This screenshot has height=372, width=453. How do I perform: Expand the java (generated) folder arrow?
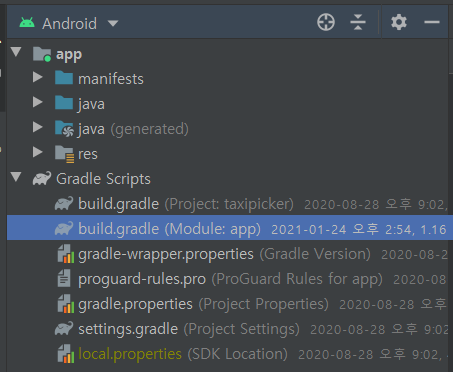pos(38,127)
